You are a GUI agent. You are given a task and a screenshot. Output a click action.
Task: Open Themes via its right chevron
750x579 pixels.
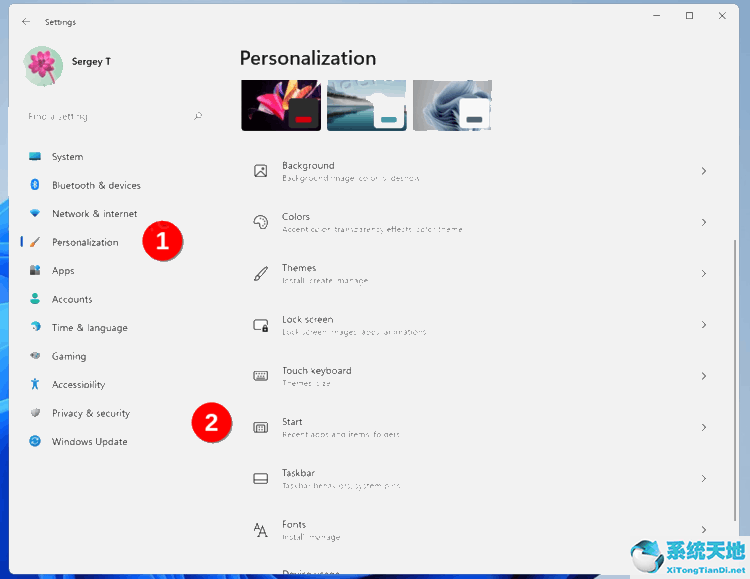point(703,273)
